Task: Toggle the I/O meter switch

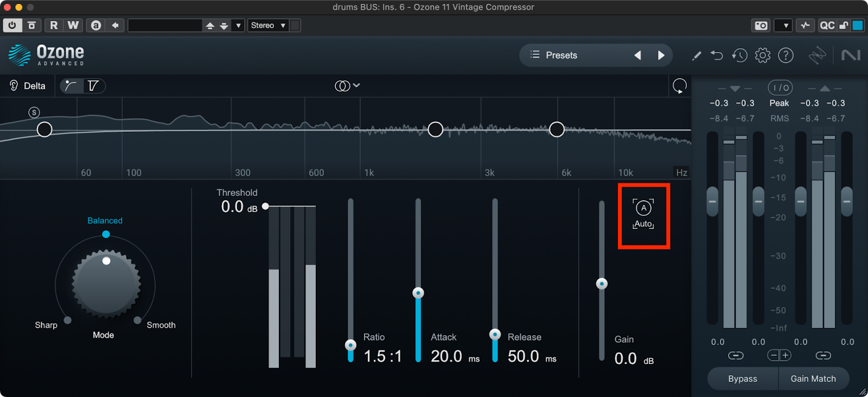Action: click(x=780, y=88)
